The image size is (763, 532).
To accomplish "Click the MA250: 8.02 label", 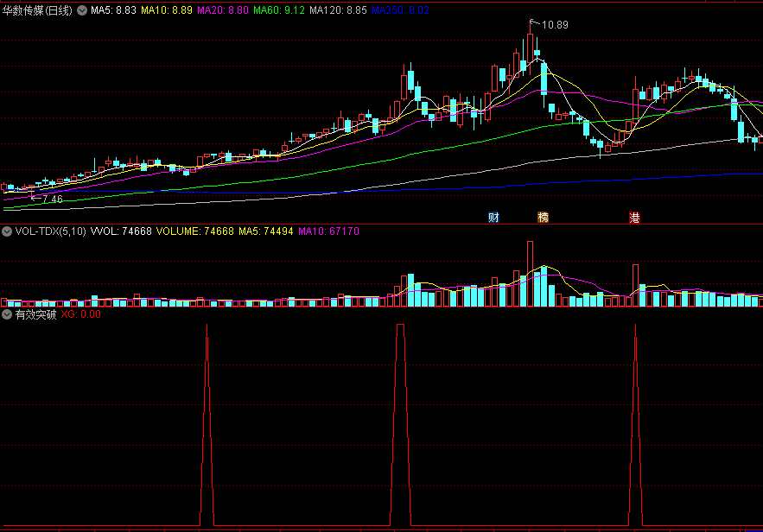I will click(400, 10).
